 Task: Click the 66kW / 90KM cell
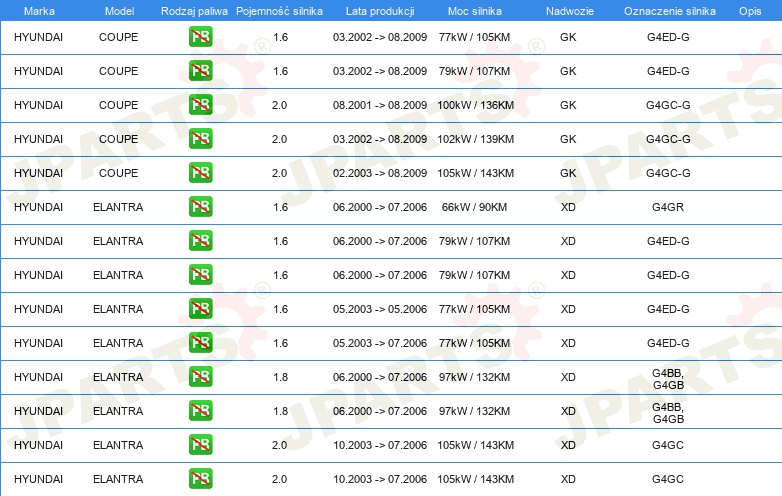(474, 207)
